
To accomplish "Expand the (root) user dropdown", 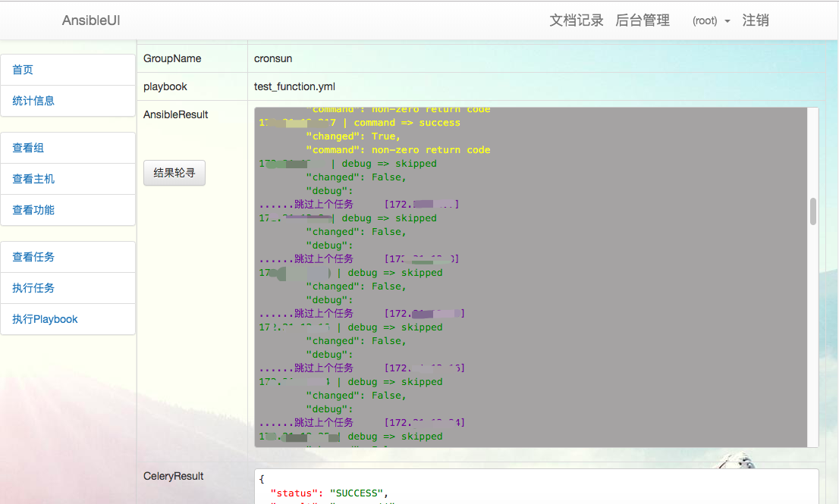I will pos(711,21).
